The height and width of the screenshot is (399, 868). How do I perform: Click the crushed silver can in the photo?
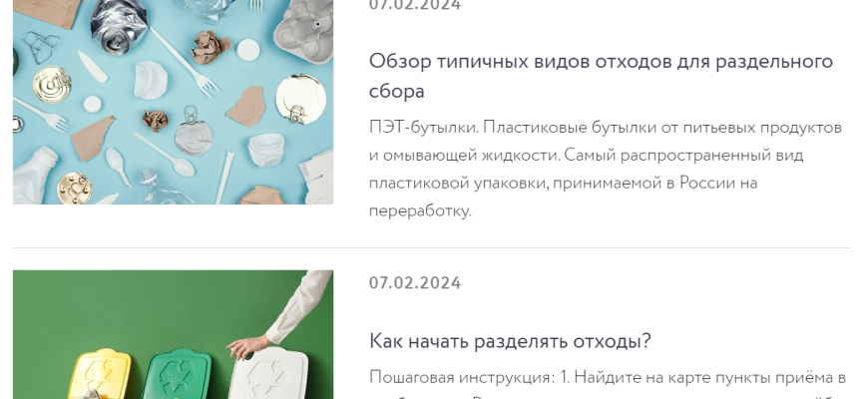coord(119,25)
